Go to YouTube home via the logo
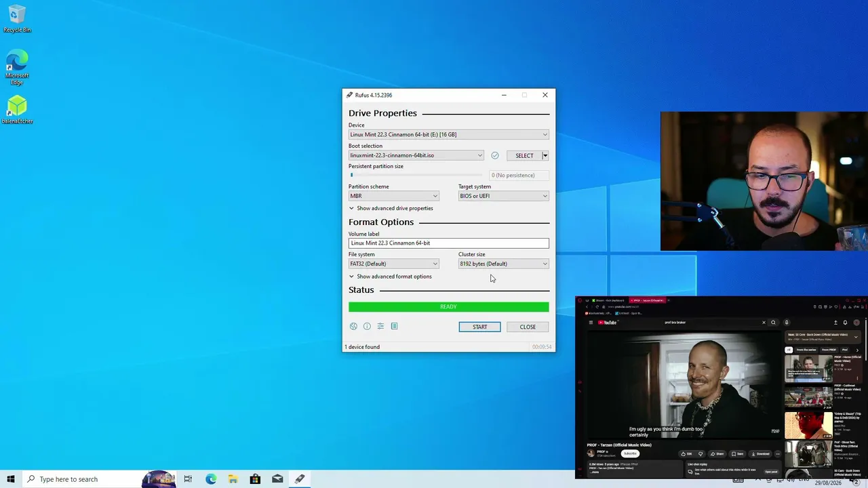The height and width of the screenshot is (488, 868). pos(608,323)
